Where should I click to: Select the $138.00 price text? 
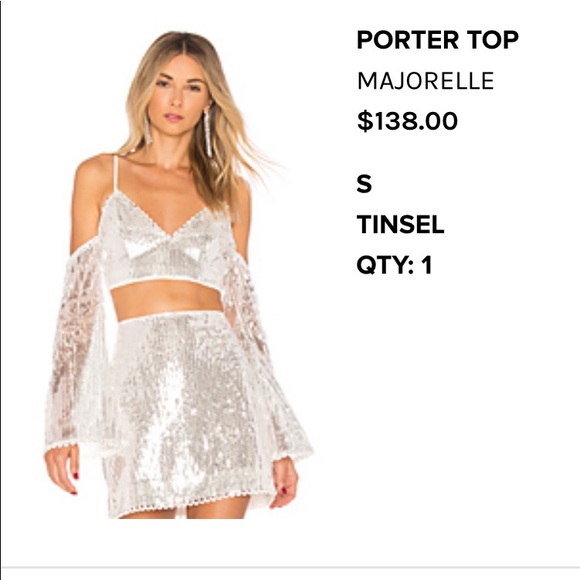407,121
